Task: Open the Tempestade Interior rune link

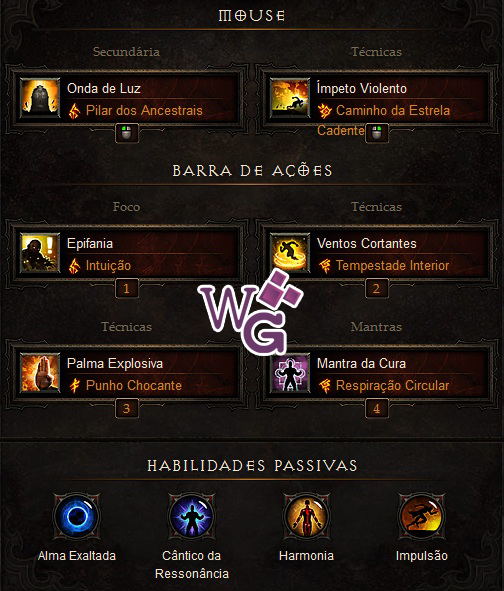Action: coord(392,265)
